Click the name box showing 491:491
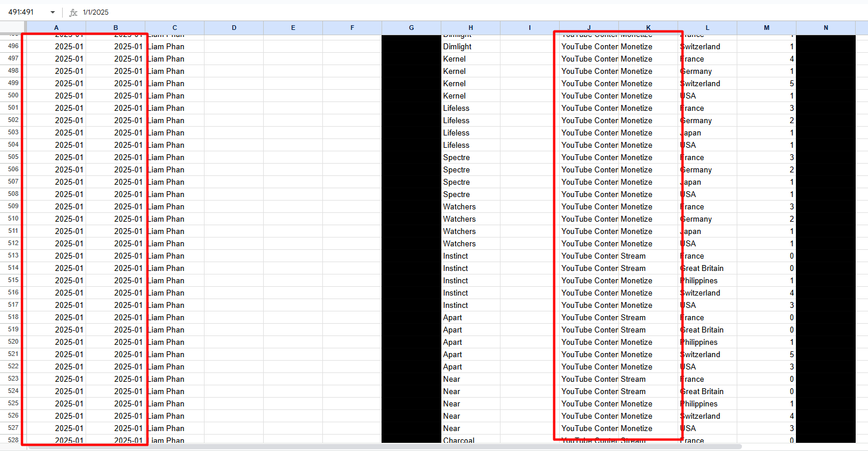 [x=25, y=12]
